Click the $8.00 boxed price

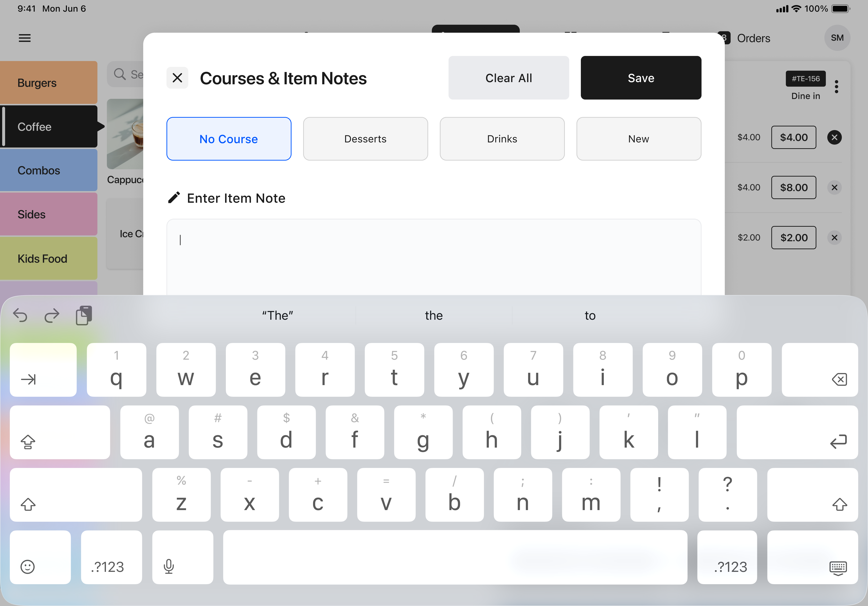(794, 187)
